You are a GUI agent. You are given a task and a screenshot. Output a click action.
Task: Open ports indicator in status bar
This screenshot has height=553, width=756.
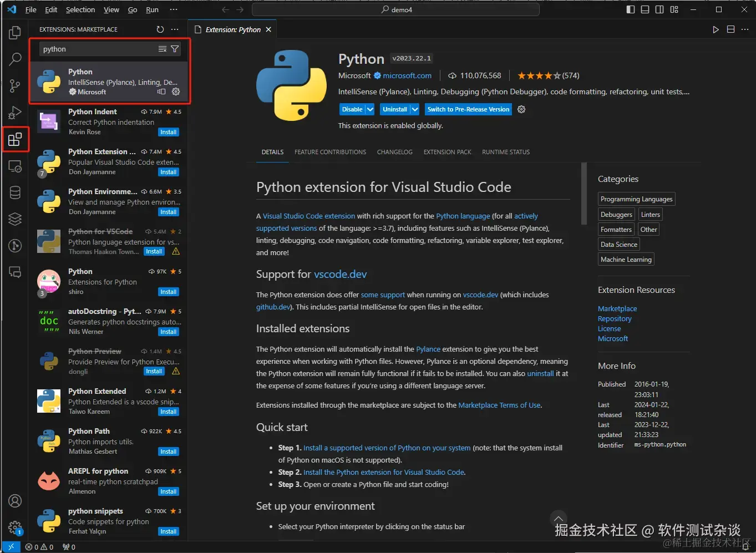coord(69,547)
